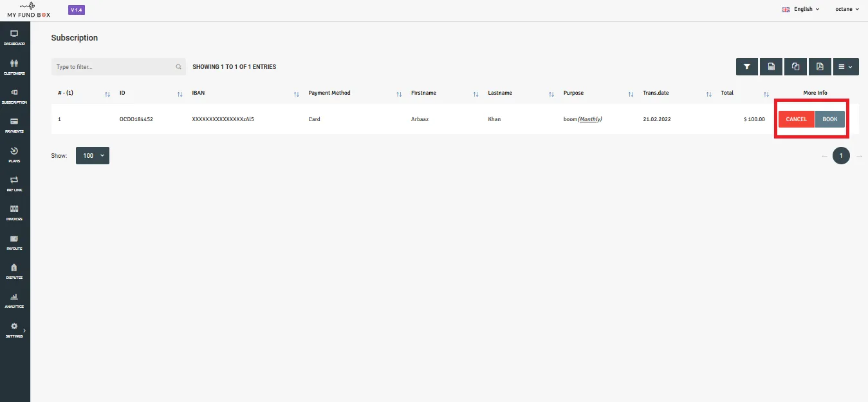This screenshot has width=868, height=402.
Task: Open the column list dropdown menu
Action: click(845, 66)
